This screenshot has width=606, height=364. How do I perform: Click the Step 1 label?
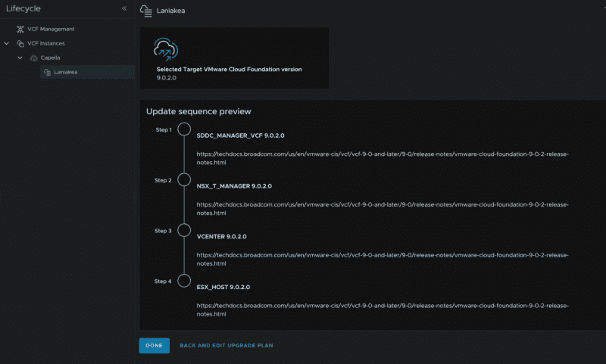pos(164,129)
